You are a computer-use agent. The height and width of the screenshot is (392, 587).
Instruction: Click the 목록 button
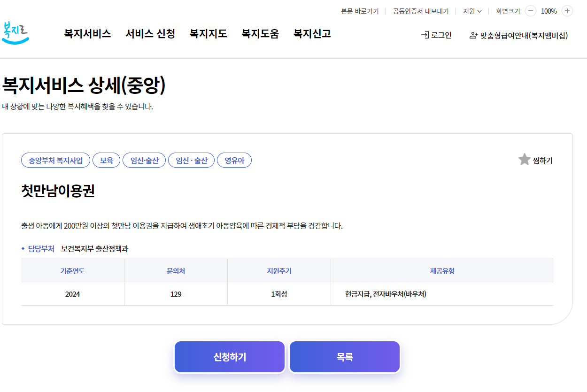tap(344, 357)
